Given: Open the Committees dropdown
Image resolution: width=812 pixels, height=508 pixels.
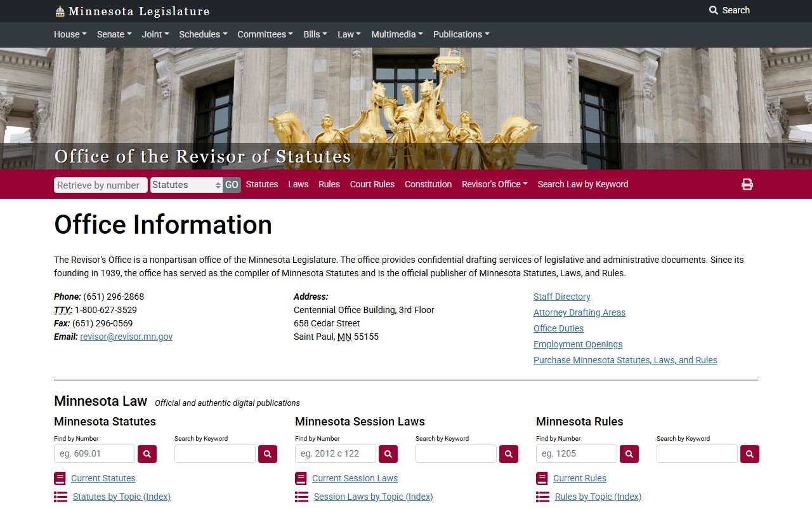Looking at the screenshot, I should pos(265,34).
